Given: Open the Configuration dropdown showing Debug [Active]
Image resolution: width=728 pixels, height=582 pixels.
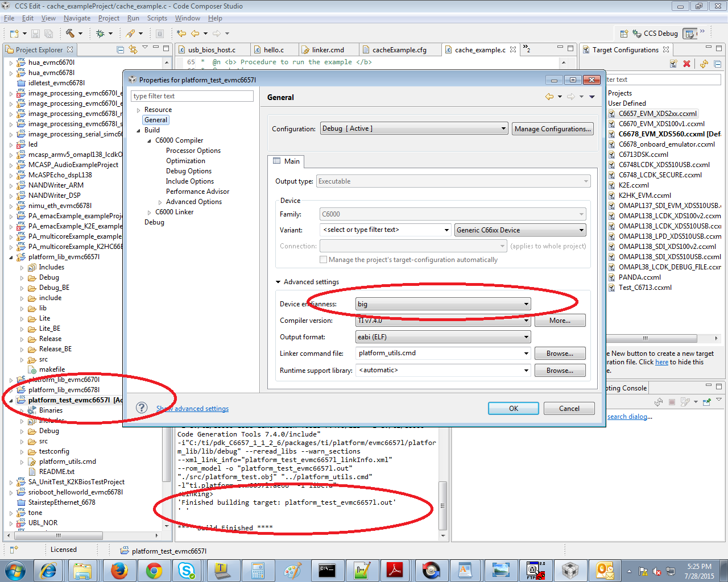Looking at the screenshot, I should (414, 129).
